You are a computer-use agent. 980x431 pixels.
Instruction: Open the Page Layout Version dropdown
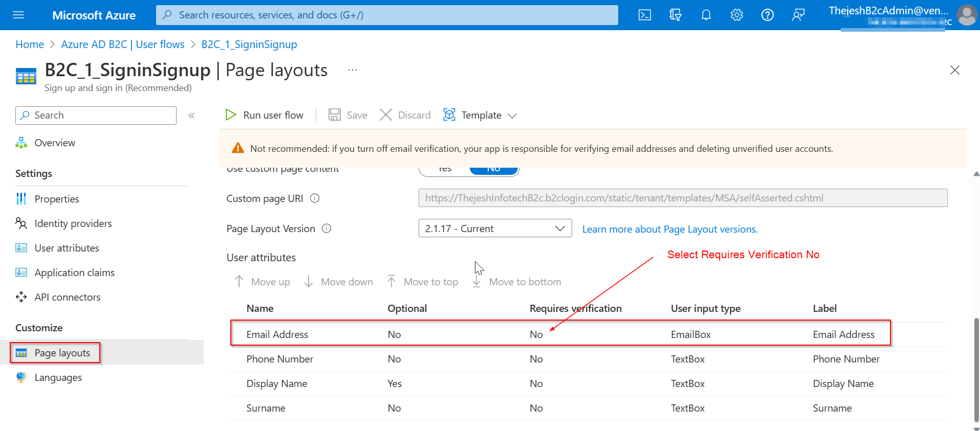click(495, 229)
